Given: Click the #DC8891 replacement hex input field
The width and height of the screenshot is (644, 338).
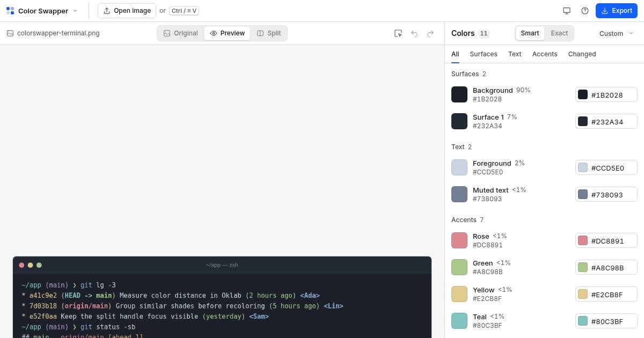Looking at the screenshot, I should point(606,240).
